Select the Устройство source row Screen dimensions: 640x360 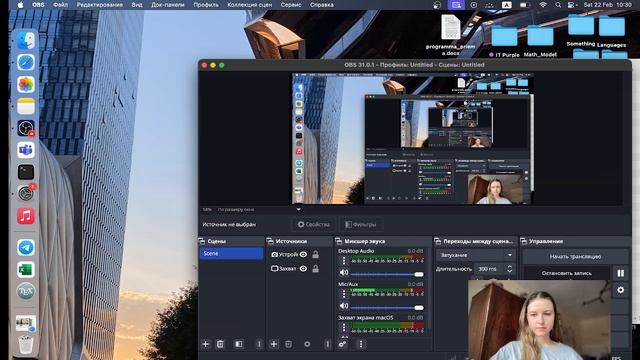pyautogui.click(x=299, y=254)
